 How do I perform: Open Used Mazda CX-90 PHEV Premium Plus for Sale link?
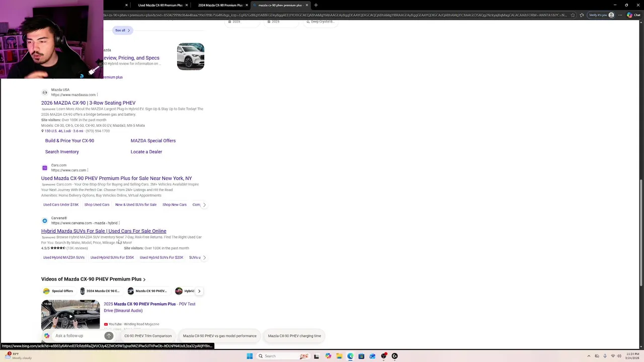[x=116, y=178]
